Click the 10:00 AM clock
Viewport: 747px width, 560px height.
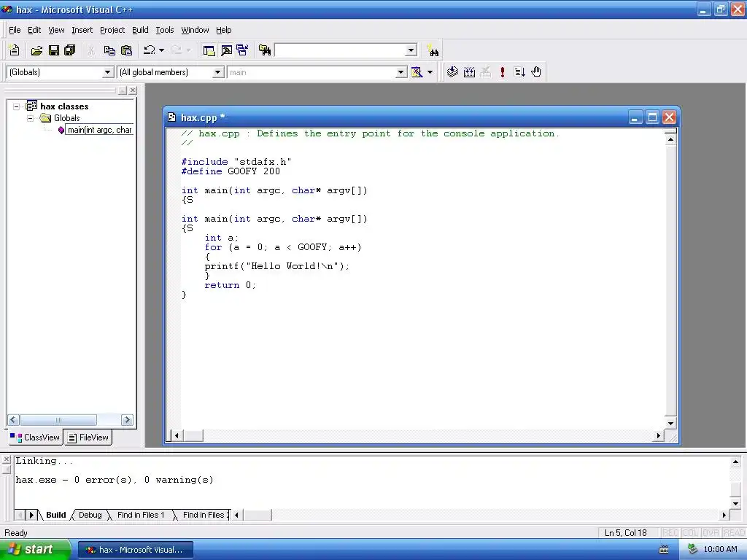(720, 550)
